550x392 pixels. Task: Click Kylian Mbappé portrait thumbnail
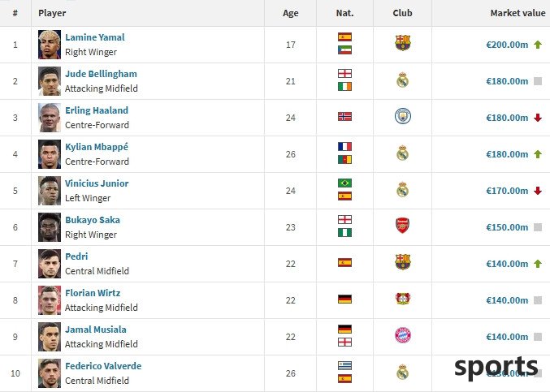point(50,154)
